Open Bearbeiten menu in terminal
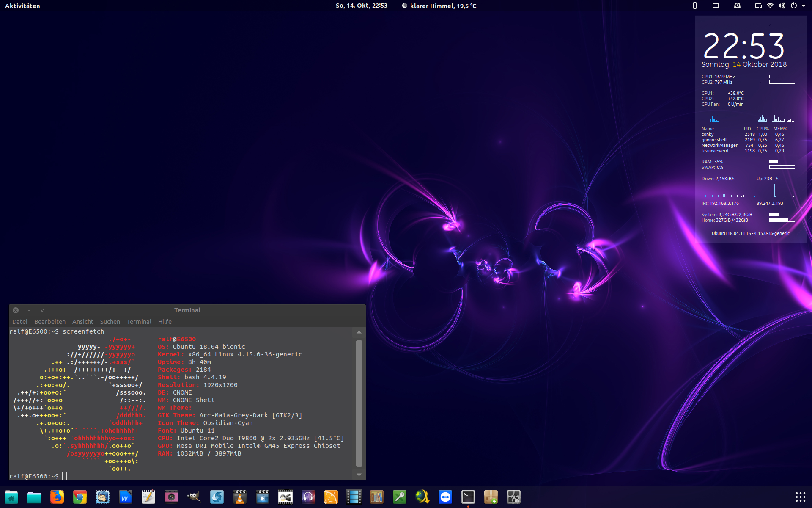 (49, 321)
